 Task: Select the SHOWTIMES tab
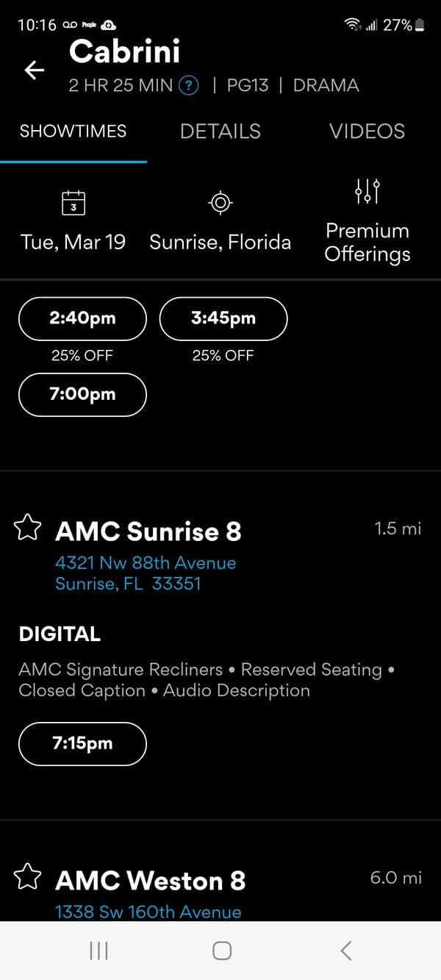pyautogui.click(x=73, y=132)
